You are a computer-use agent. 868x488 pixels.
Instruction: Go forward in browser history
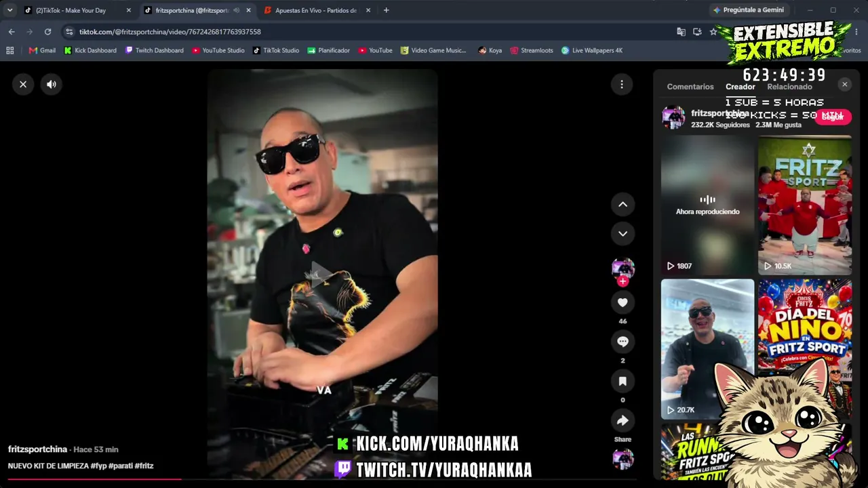[29, 32]
